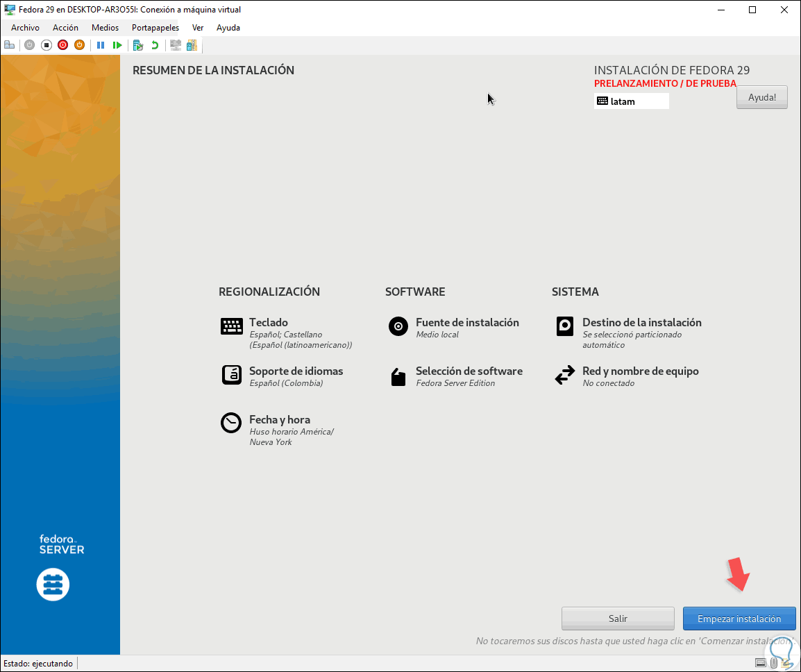The width and height of the screenshot is (801, 672).
Task: Open the Archivo menu
Action: click(x=25, y=28)
